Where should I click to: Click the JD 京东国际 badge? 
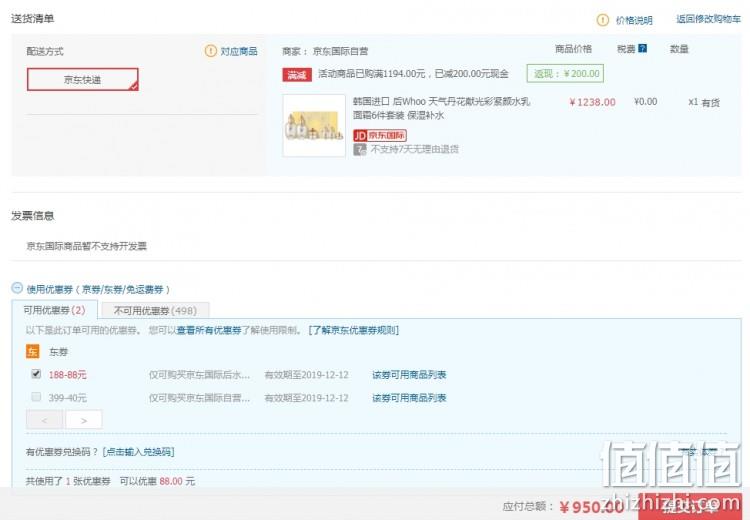(380, 135)
